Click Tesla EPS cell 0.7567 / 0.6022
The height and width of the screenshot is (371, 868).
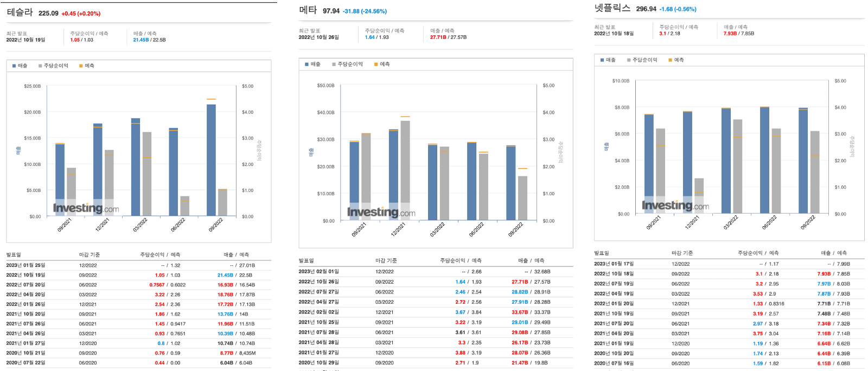pos(168,285)
